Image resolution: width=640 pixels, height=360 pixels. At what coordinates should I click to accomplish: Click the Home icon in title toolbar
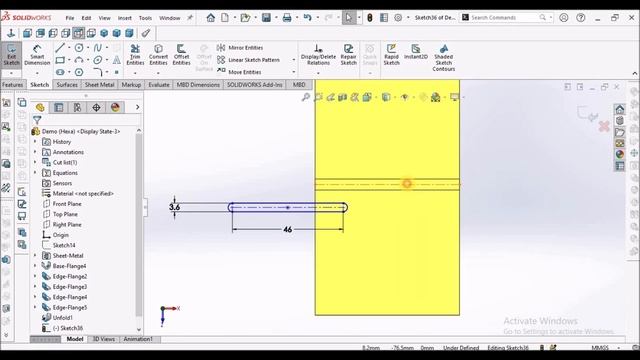pyautogui.click(x=210, y=18)
